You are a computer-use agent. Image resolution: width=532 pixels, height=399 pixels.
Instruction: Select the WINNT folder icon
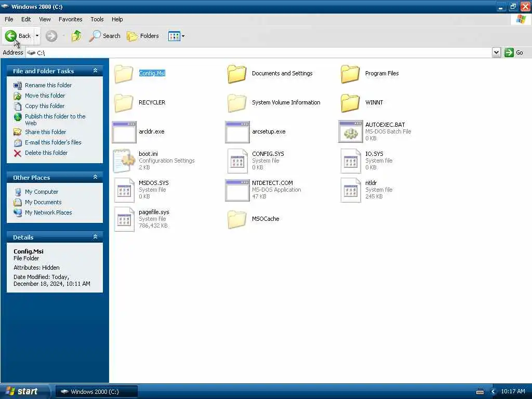[x=350, y=103]
